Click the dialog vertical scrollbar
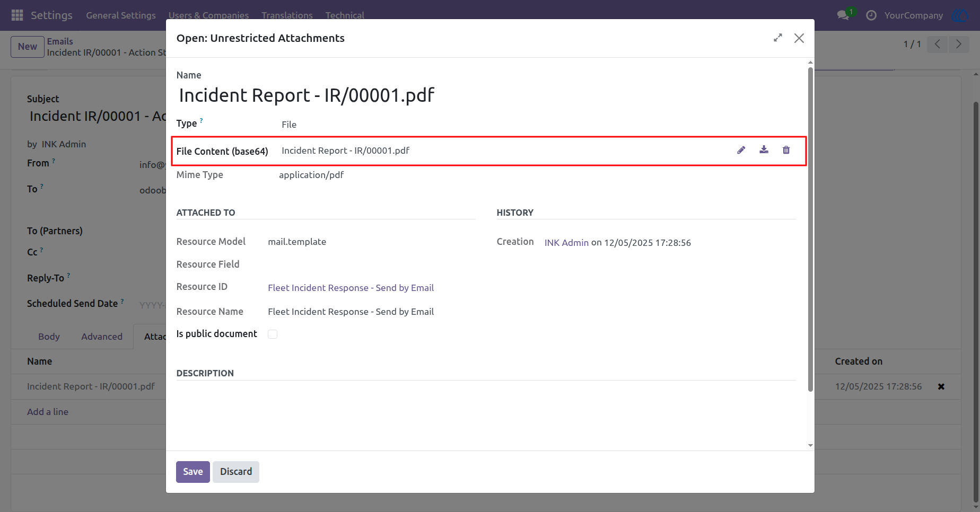The height and width of the screenshot is (512, 980). point(810,229)
